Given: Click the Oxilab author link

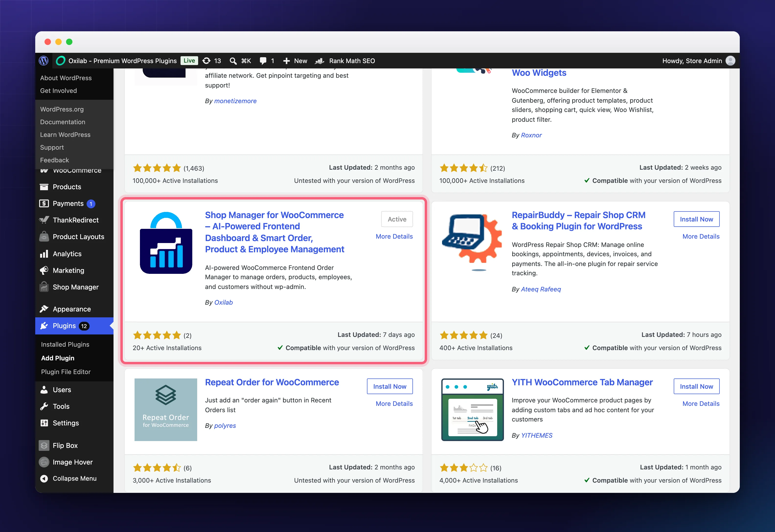Looking at the screenshot, I should tap(223, 302).
